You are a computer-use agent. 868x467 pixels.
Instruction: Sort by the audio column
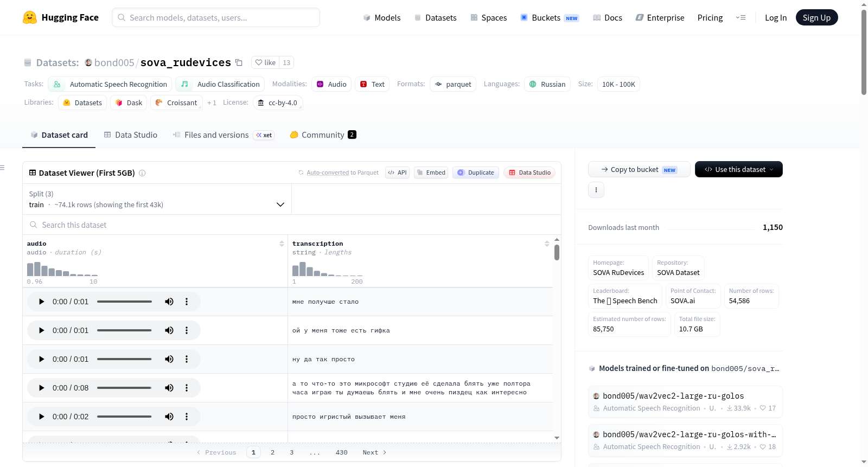pyautogui.click(x=282, y=244)
